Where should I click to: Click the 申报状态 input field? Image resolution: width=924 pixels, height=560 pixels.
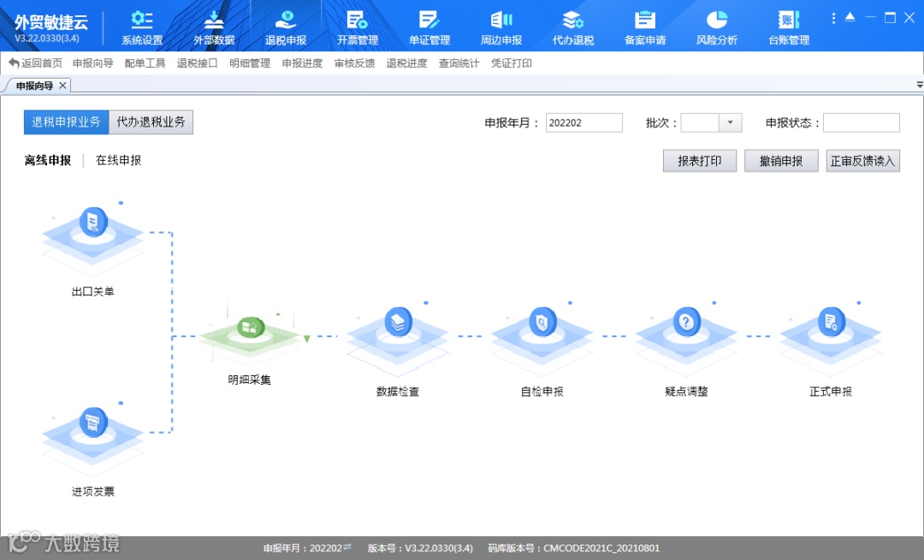862,122
